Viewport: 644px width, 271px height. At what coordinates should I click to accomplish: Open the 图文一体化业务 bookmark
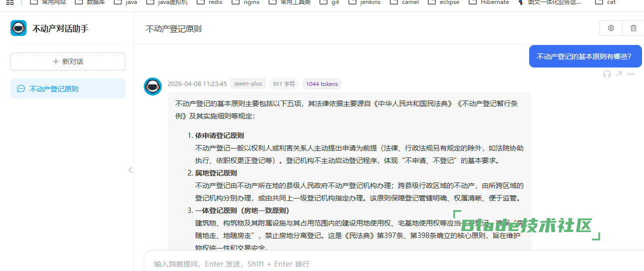pyautogui.click(x=549, y=2)
